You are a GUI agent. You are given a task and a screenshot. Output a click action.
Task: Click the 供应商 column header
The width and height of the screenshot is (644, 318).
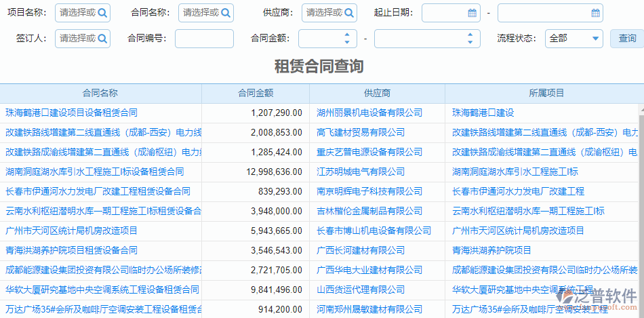coord(377,93)
